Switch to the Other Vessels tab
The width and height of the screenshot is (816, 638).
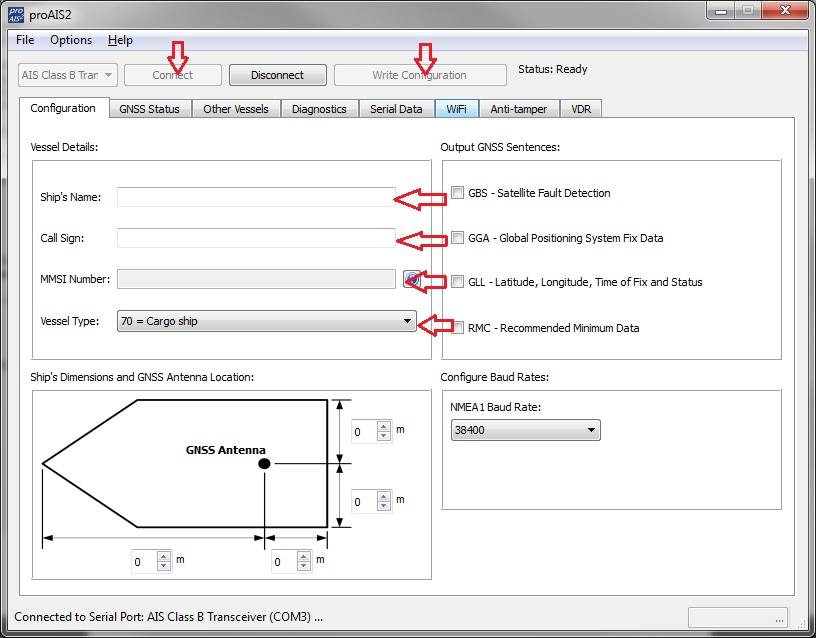[235, 109]
